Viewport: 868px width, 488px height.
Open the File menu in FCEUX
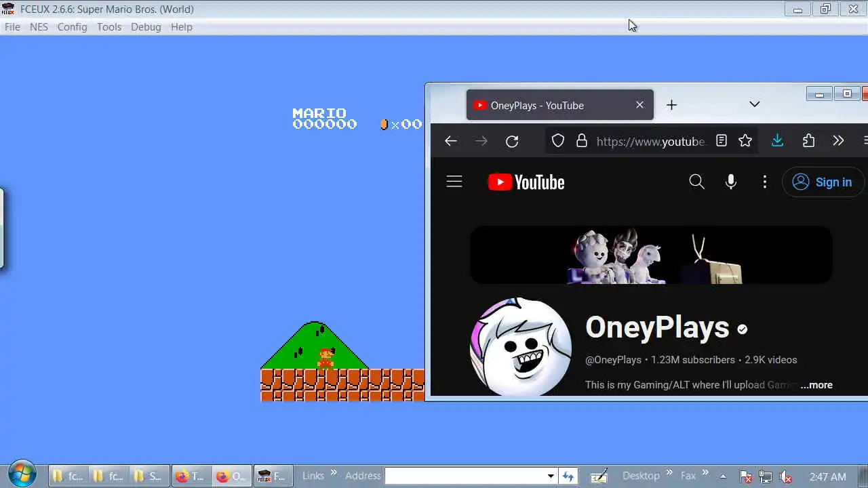pyautogui.click(x=12, y=27)
